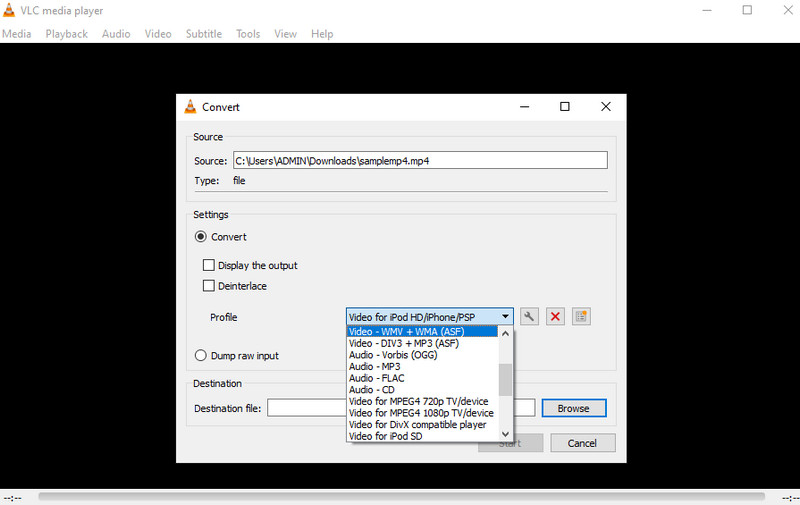
Task: Close the Convert dialog with X
Action: click(605, 107)
